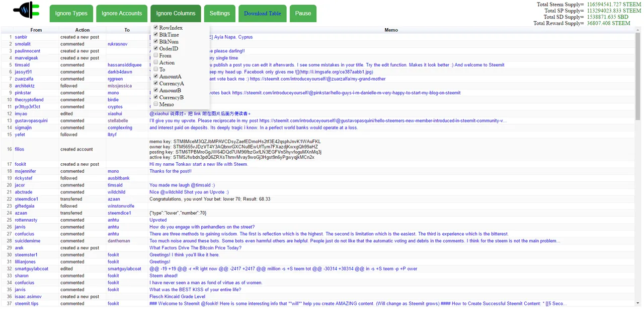This screenshot has width=644, height=328.
Task: Open marvelgeak's profile link
Action: click(x=27, y=58)
